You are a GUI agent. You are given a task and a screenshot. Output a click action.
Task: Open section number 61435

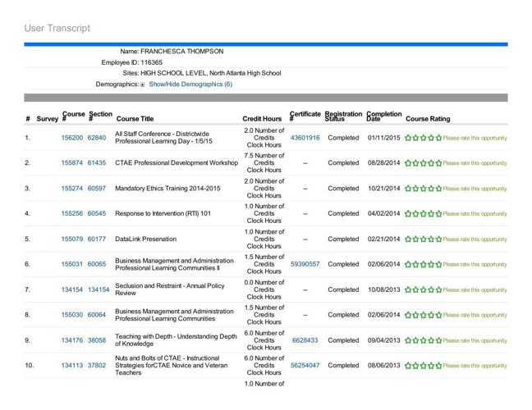tap(97, 162)
